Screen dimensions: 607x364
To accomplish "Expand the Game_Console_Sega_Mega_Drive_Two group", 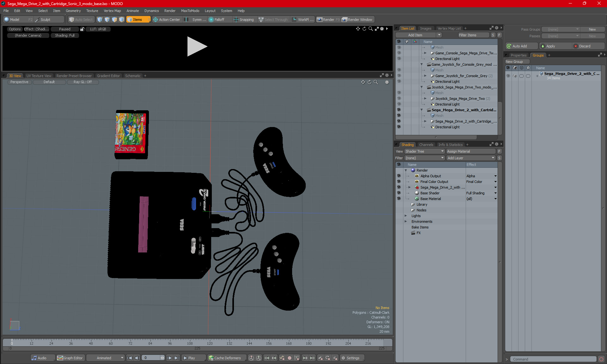I will coord(425,53).
